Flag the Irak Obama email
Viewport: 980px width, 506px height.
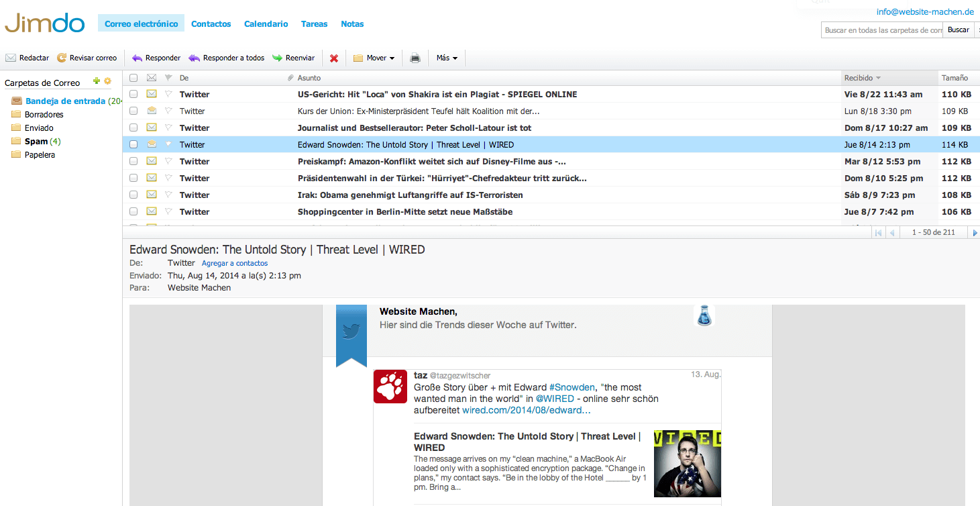pyautogui.click(x=168, y=195)
